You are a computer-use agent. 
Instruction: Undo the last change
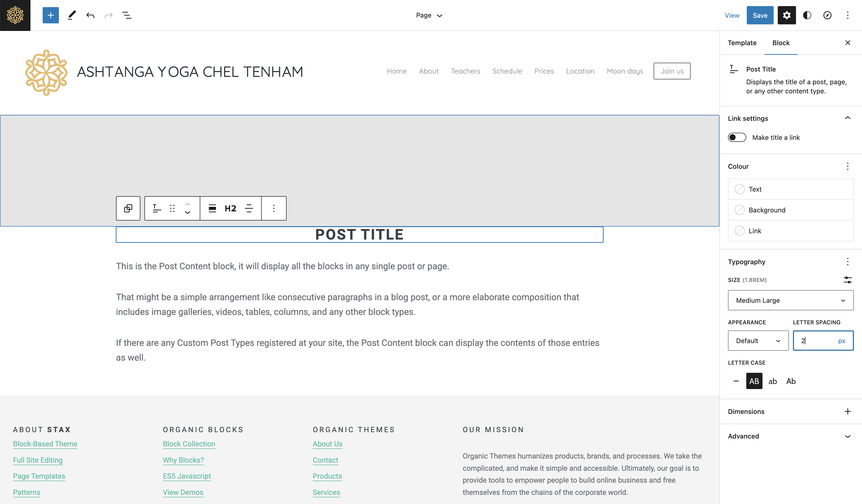tap(90, 15)
